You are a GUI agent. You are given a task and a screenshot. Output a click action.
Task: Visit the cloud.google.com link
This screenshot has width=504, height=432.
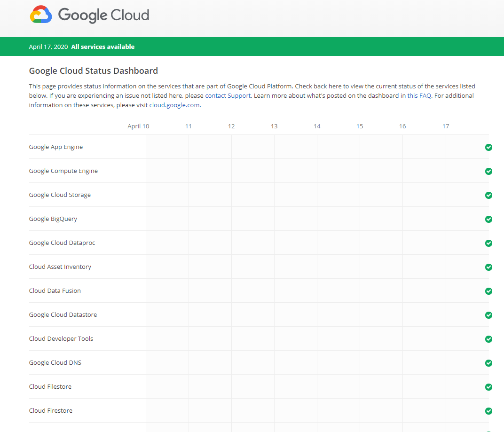[x=174, y=105]
